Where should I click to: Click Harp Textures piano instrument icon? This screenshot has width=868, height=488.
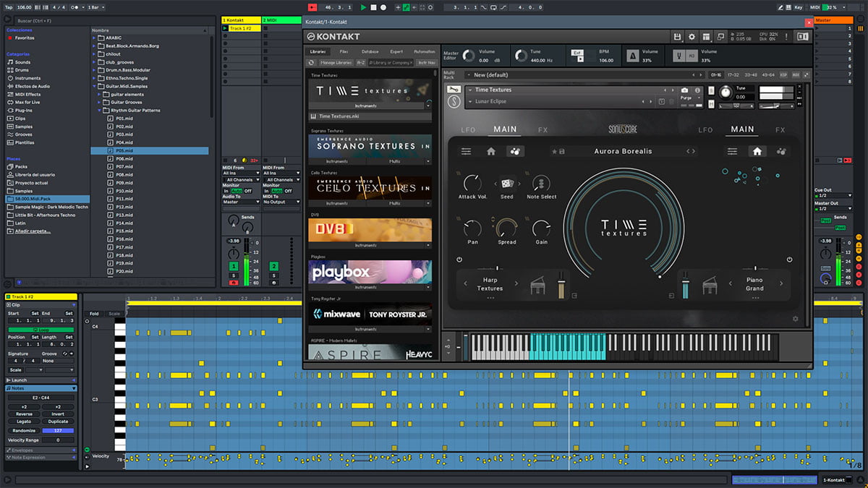point(538,286)
